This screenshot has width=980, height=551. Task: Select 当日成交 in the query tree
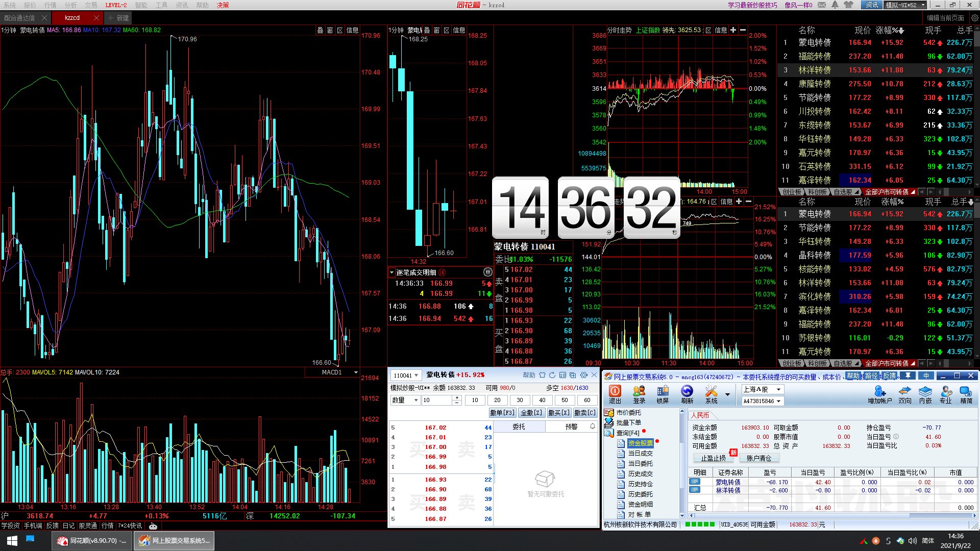640,454
